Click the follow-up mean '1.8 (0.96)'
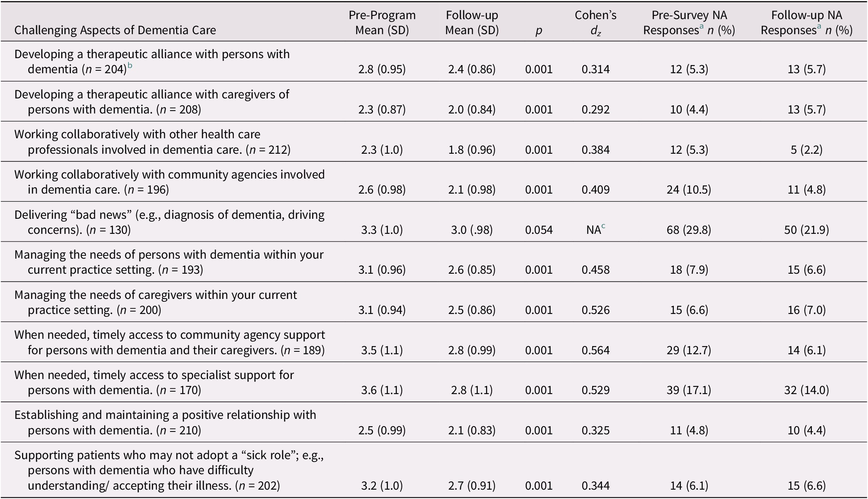Image resolution: width=868 pixels, height=499 pixels. [472, 150]
